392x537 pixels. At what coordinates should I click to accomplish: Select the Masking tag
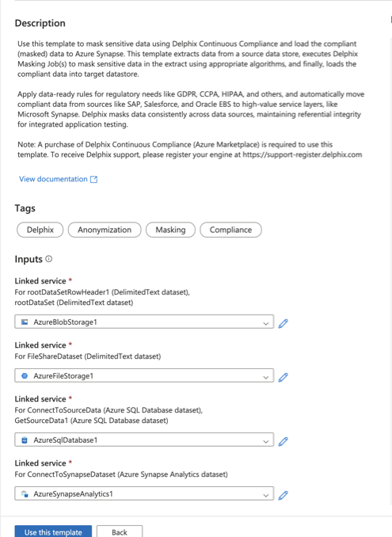(170, 230)
